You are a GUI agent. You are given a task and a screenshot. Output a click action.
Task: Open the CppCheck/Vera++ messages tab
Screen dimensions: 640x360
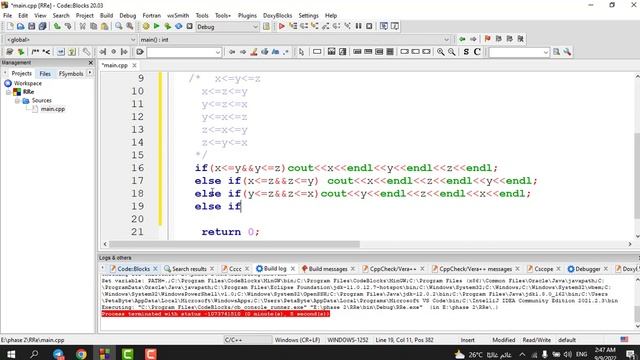click(475, 269)
